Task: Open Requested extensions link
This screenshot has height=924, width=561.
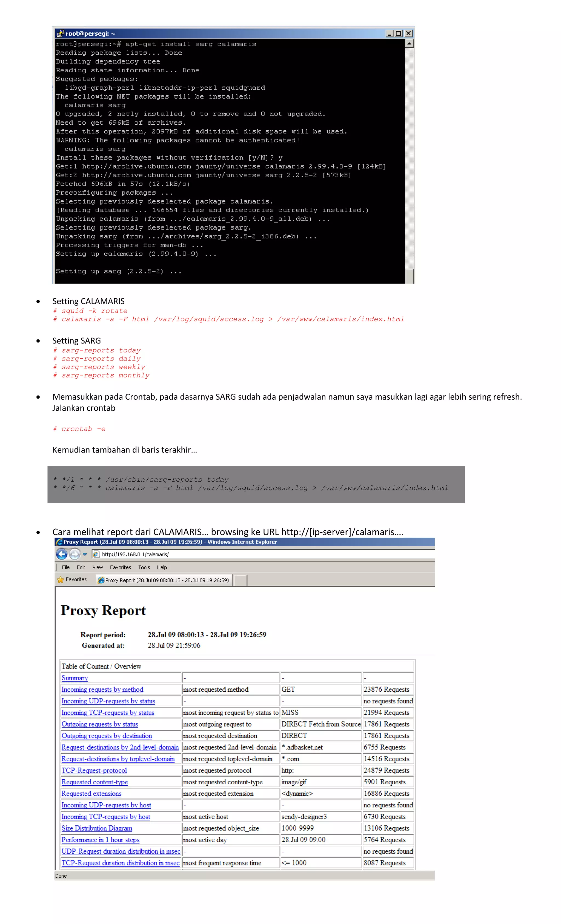Action: point(91,794)
